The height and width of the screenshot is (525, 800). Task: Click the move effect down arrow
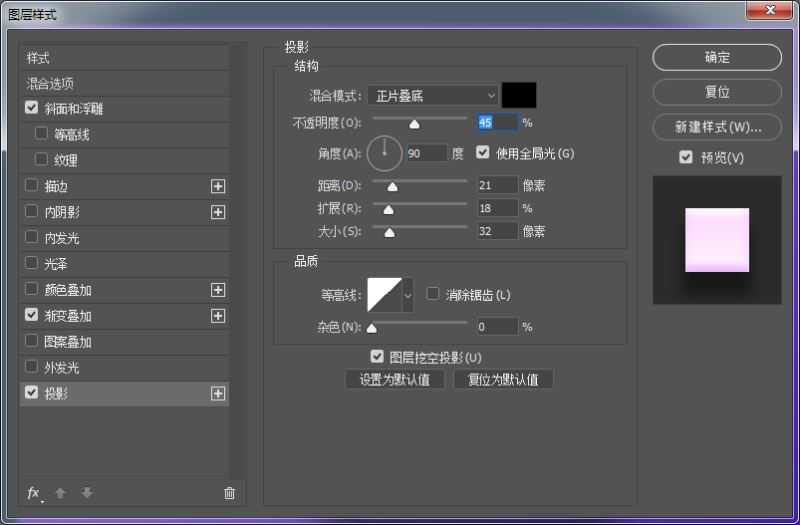(x=87, y=493)
